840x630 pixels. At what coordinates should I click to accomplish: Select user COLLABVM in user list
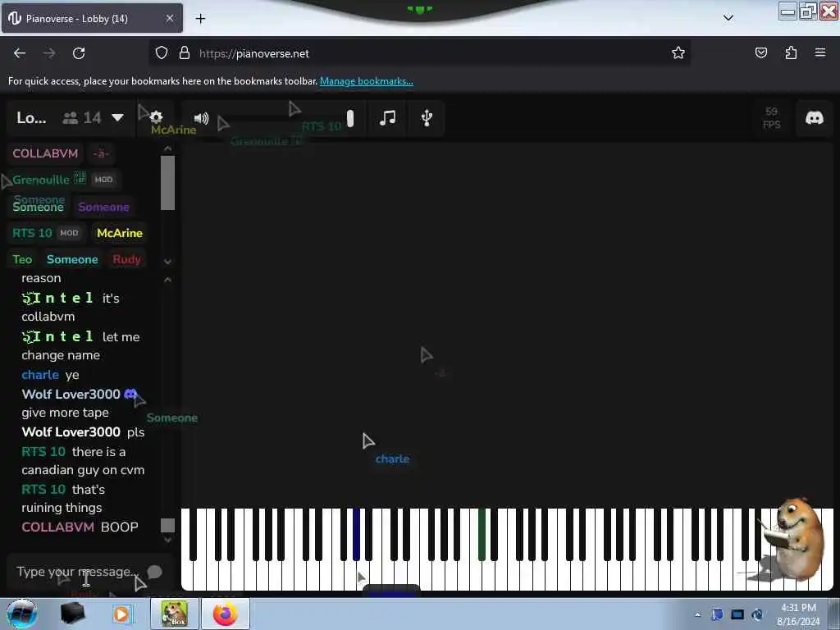[x=46, y=153]
